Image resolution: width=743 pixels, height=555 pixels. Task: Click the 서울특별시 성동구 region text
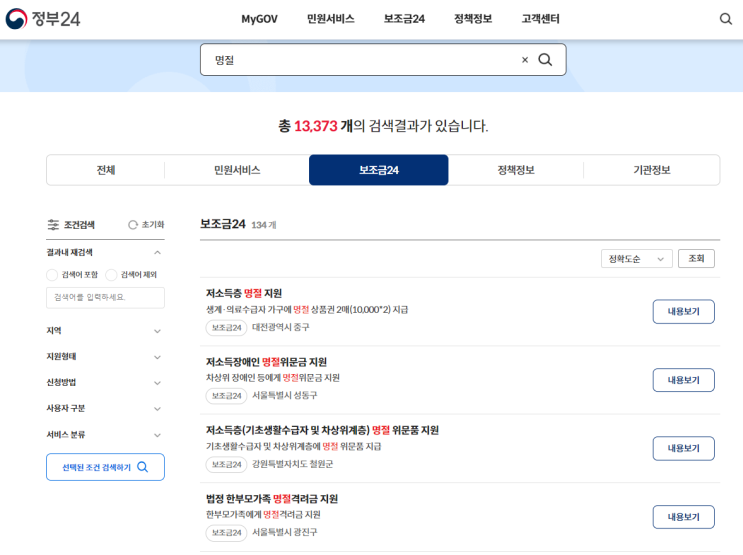click(x=284, y=396)
